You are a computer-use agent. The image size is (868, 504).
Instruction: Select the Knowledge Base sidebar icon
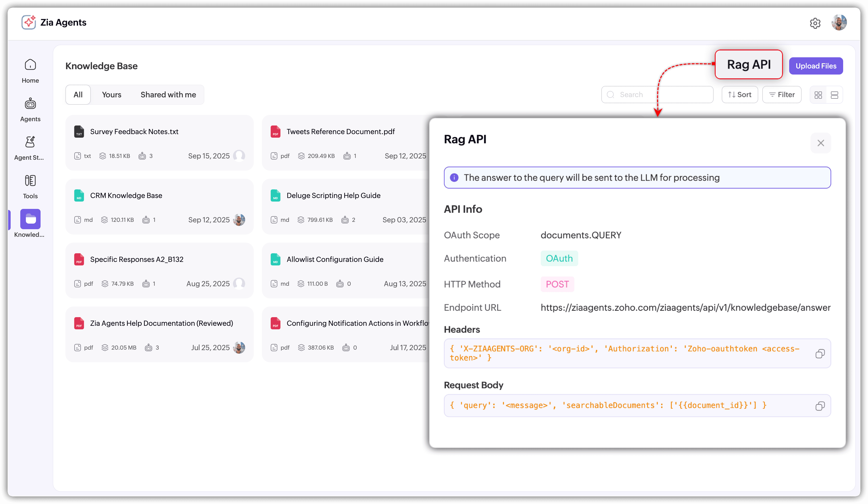30,219
